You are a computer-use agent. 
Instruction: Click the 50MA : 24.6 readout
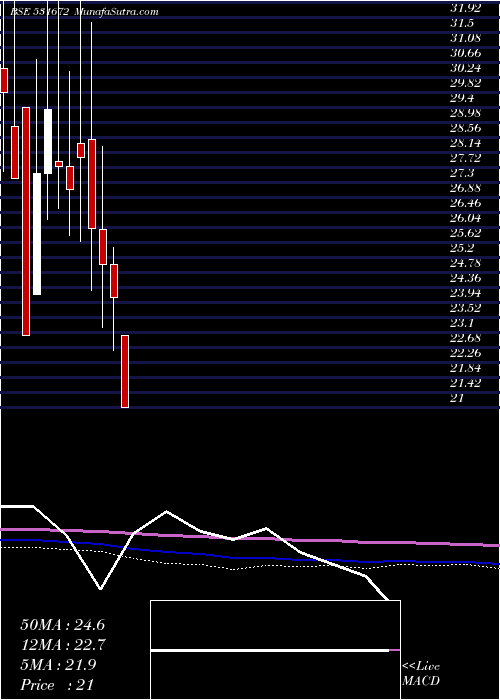pyautogui.click(x=62, y=625)
